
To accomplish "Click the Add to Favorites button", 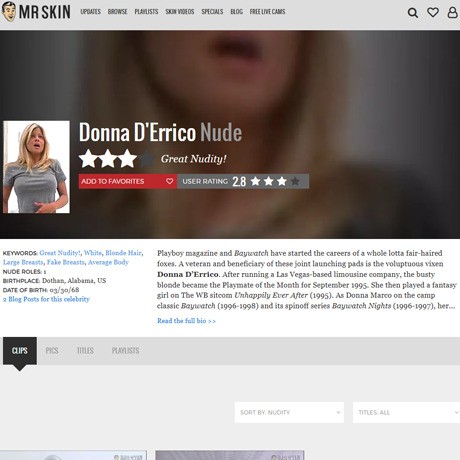I will pyautogui.click(x=128, y=181).
